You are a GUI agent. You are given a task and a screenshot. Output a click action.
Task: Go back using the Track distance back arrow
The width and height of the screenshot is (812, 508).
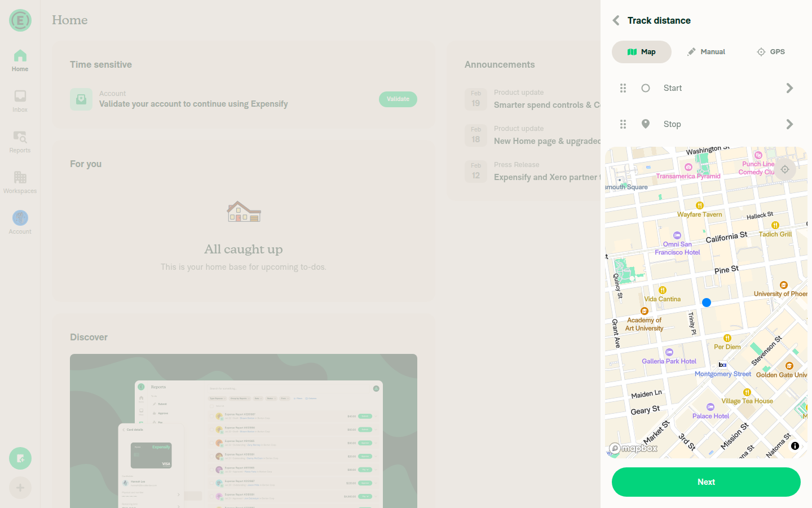click(615, 20)
